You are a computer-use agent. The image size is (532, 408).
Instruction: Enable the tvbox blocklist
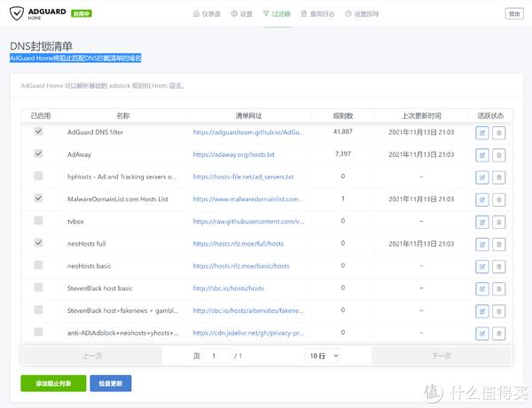[38, 221]
